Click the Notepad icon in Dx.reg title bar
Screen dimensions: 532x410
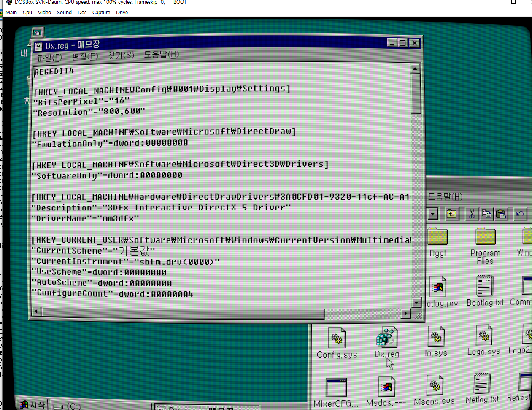tap(38, 46)
